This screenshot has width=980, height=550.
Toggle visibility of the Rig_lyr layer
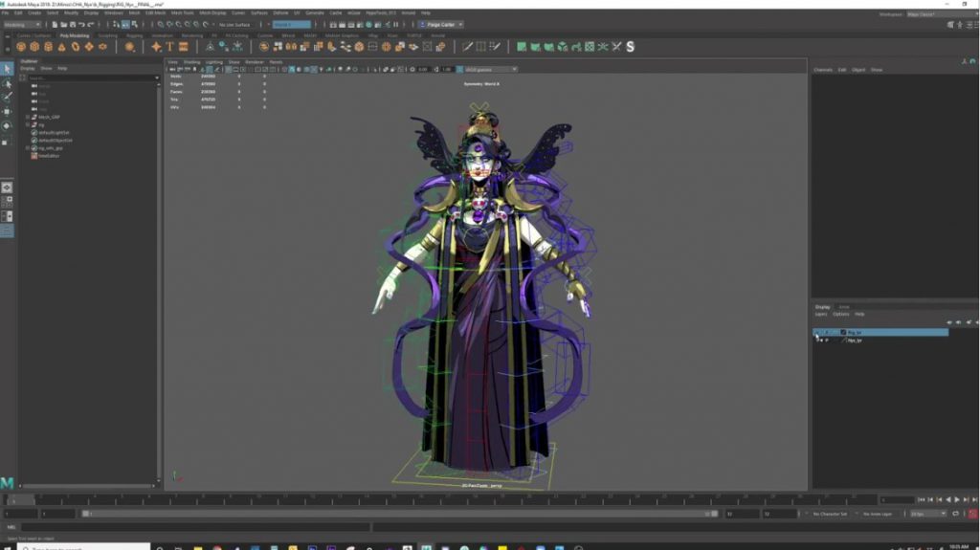[x=817, y=333]
